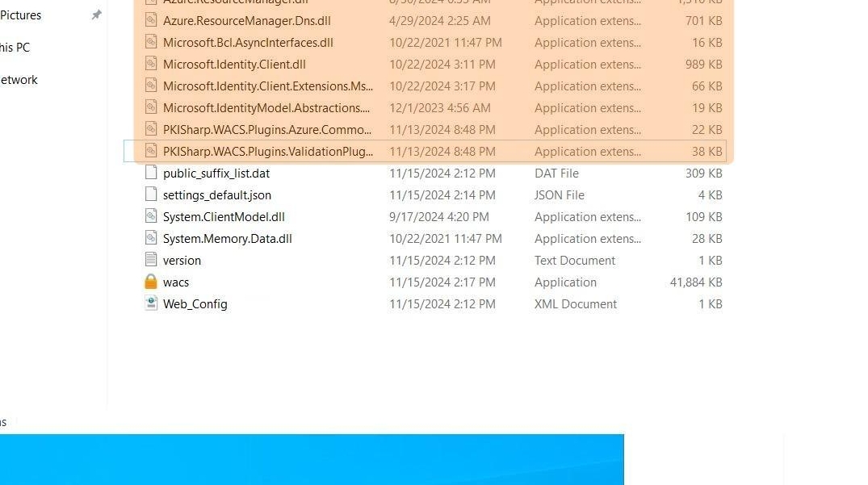Open Pictures in the navigation pane
The image size is (868, 485).
[x=20, y=15]
